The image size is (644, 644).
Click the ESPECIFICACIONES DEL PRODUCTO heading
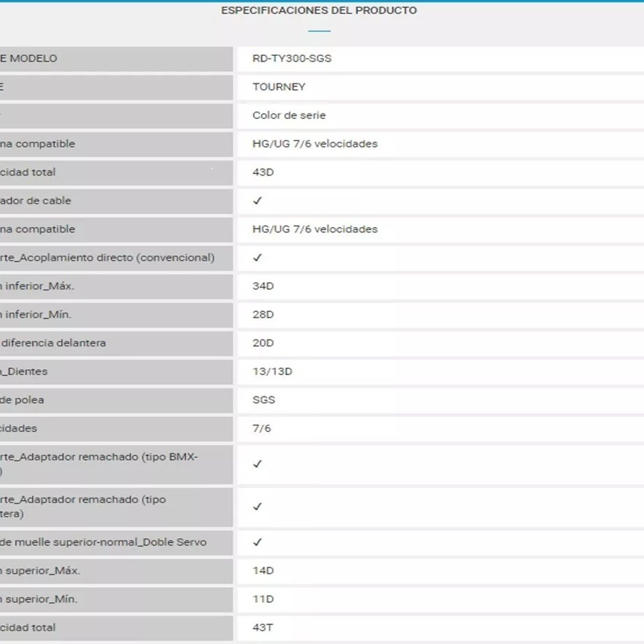click(319, 10)
